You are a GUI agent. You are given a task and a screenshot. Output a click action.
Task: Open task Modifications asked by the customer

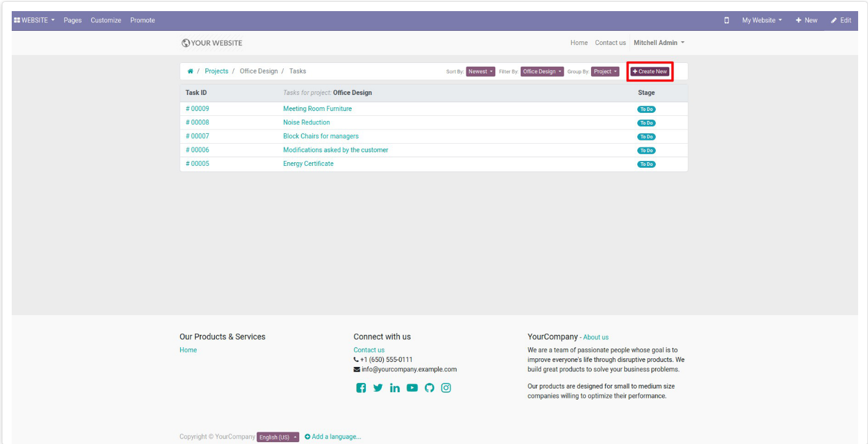pos(336,150)
